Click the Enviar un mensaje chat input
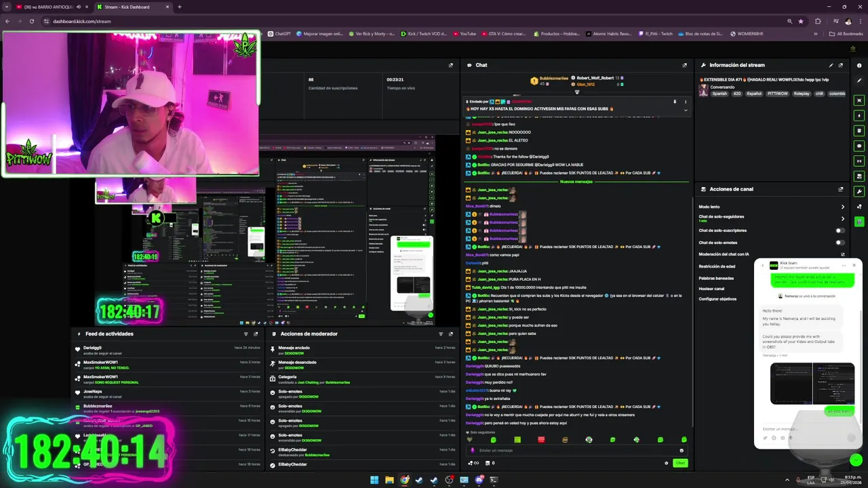The image size is (868, 488). (576, 450)
